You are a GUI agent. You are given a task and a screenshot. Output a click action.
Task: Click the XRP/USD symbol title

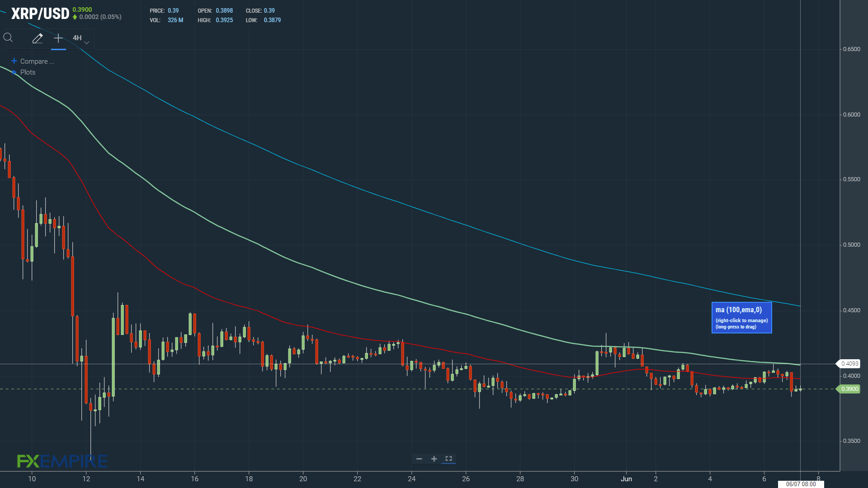[40, 14]
